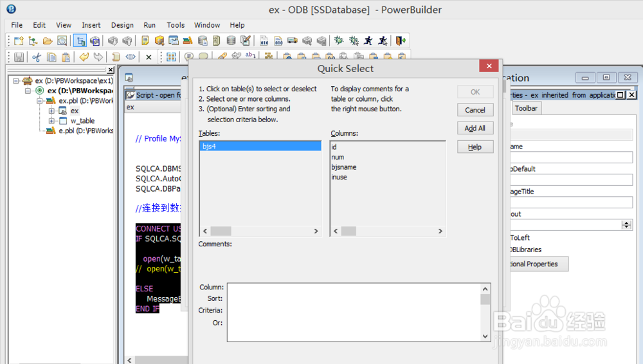Image resolution: width=643 pixels, height=364 pixels.
Task: Collapse the bold ex target node
Action: [x=28, y=91]
